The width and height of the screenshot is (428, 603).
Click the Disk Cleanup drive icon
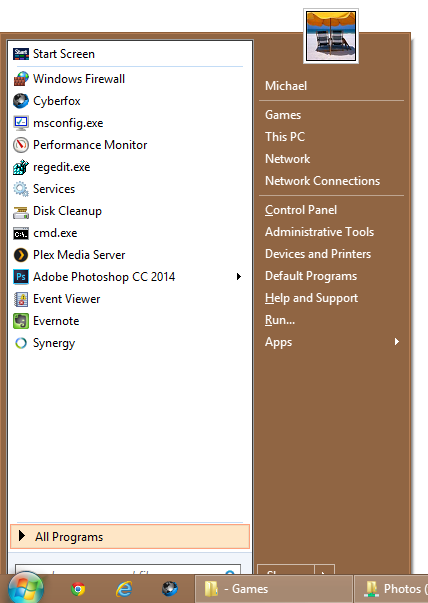pos(21,211)
